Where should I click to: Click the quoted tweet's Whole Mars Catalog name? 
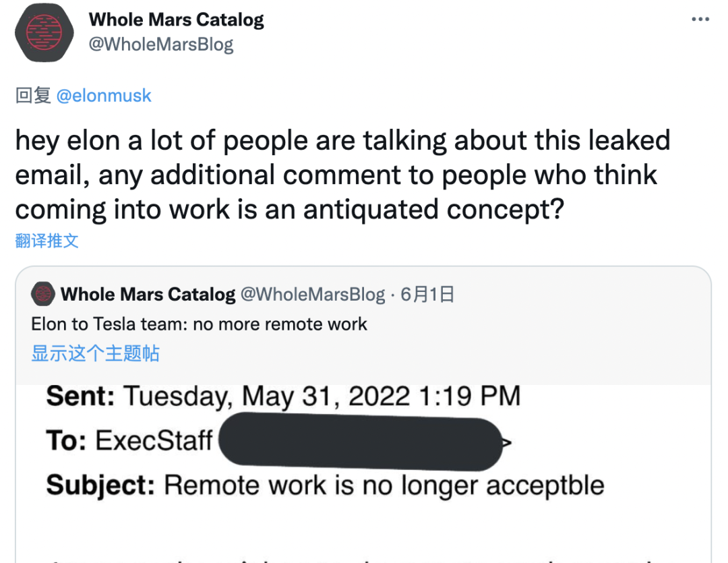click(148, 294)
